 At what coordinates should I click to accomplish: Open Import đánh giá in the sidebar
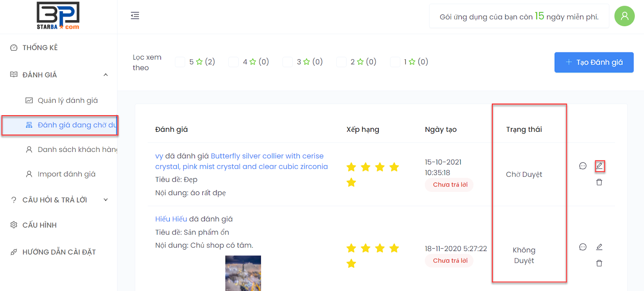tap(66, 174)
